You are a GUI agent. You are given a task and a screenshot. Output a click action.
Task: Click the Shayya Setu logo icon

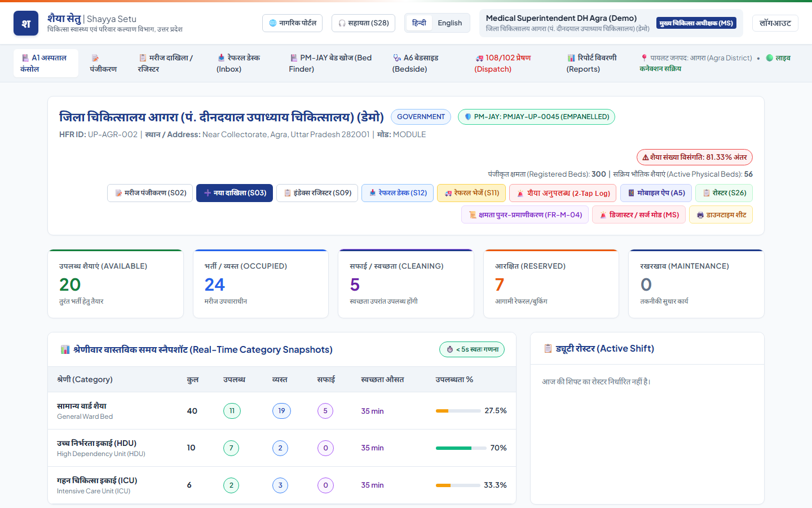click(26, 23)
